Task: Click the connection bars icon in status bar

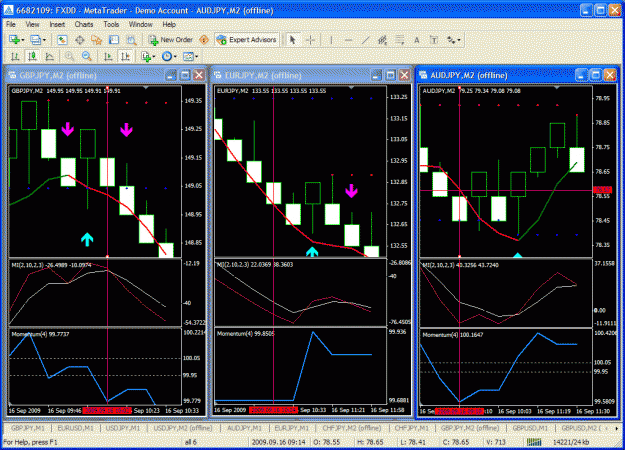Action: click(x=534, y=442)
